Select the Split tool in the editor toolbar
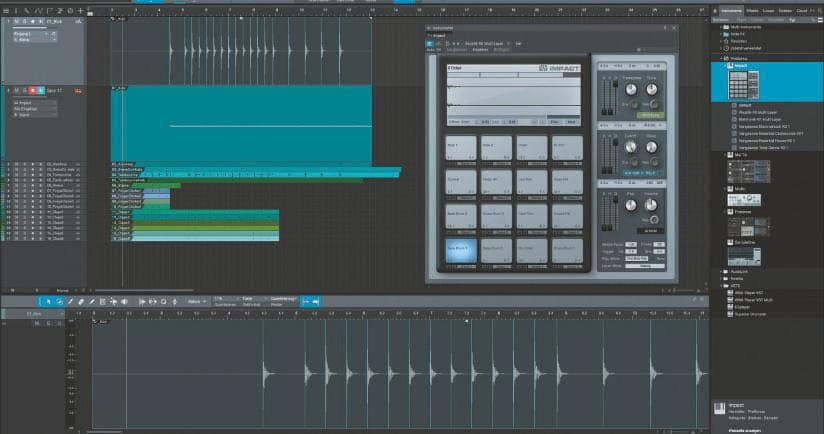Screen dimensions: 824x434 (70, 302)
